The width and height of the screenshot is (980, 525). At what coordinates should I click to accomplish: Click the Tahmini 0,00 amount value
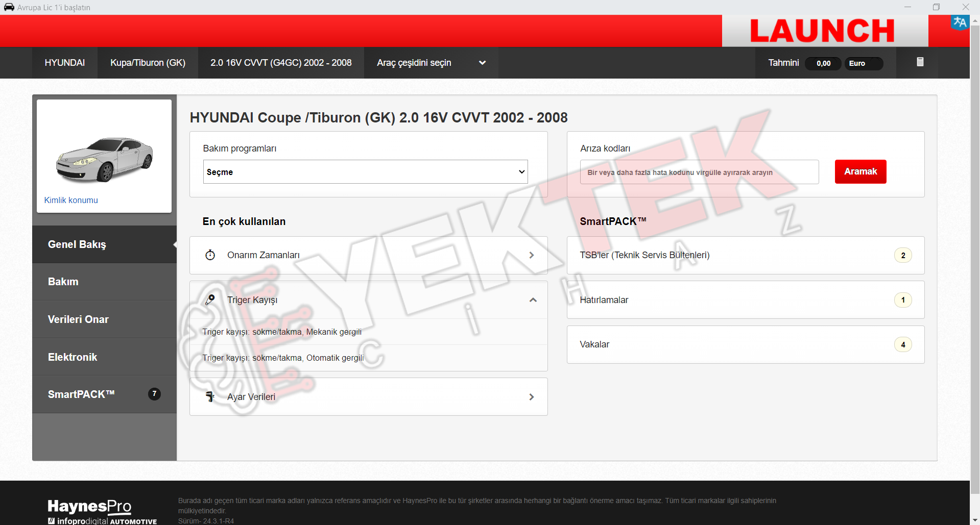tap(823, 63)
